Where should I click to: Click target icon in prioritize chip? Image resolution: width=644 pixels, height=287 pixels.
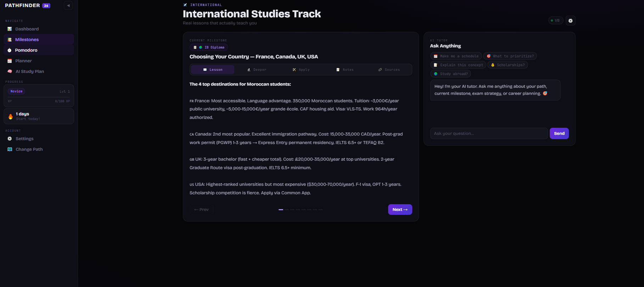click(x=488, y=56)
